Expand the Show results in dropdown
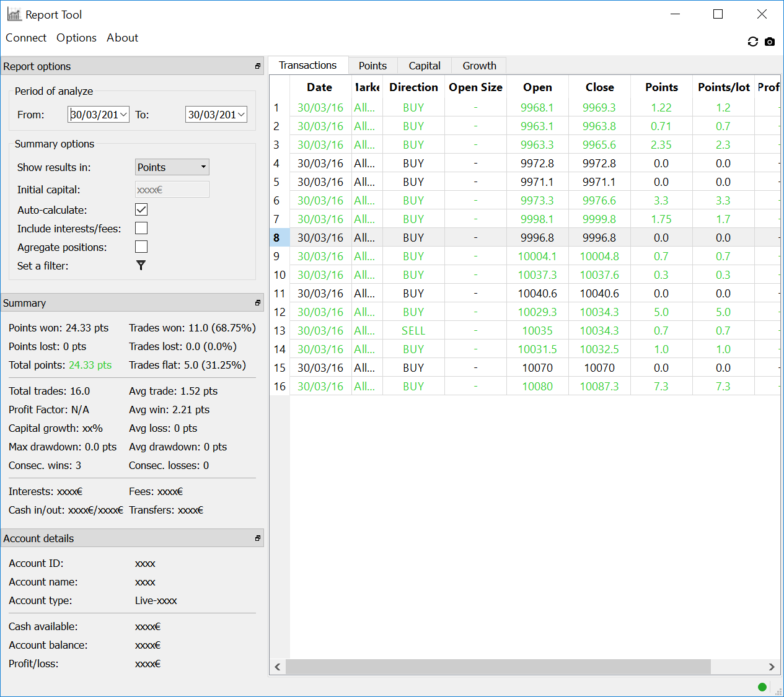The height and width of the screenshot is (697, 784). click(172, 167)
